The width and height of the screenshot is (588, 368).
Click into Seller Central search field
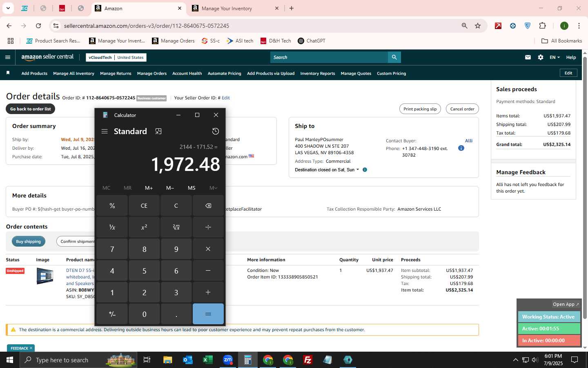tap(329, 57)
